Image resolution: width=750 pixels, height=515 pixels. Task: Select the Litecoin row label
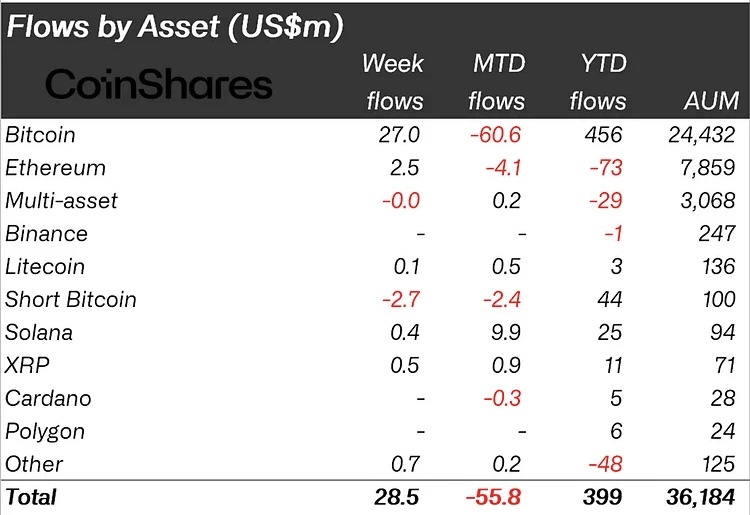click(44, 266)
